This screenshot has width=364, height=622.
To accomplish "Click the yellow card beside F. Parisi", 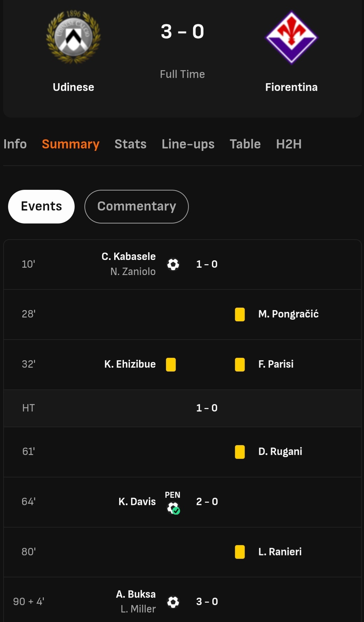I will pyautogui.click(x=240, y=364).
